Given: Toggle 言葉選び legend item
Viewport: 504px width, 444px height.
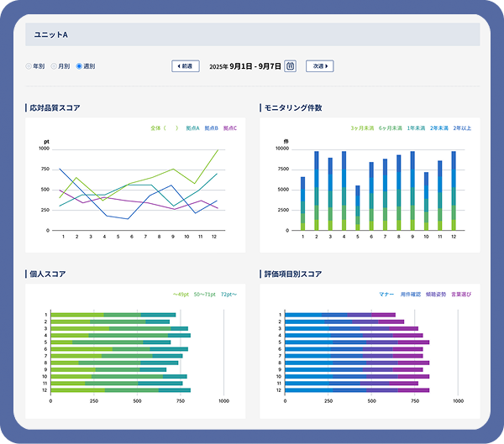Looking at the screenshot, I should (x=462, y=295).
